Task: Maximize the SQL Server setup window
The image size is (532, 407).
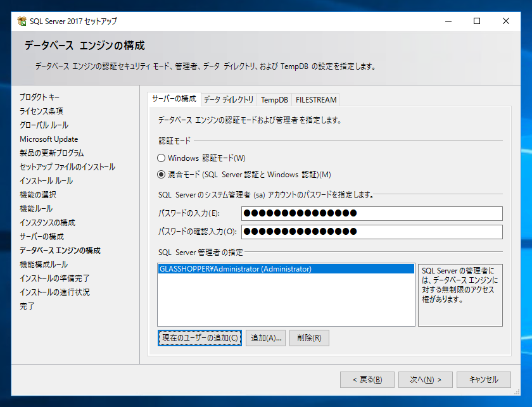Action: pos(477,21)
